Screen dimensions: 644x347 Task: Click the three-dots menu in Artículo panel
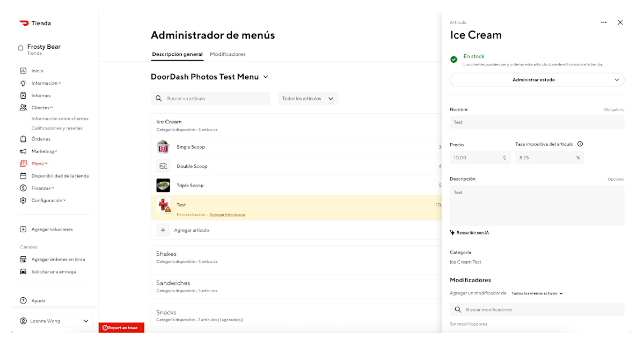point(604,23)
